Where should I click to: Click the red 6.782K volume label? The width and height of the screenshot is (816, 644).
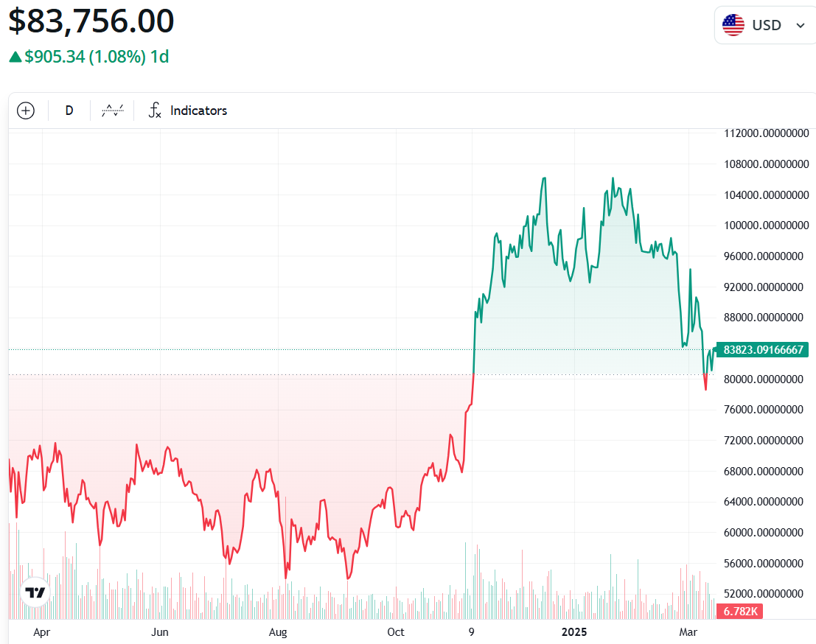click(x=742, y=611)
